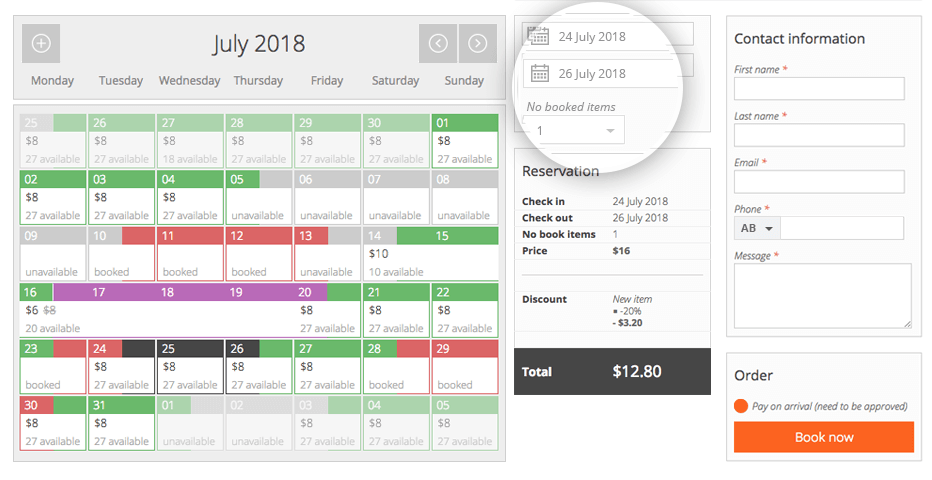Select July 02 day cell

click(53, 197)
